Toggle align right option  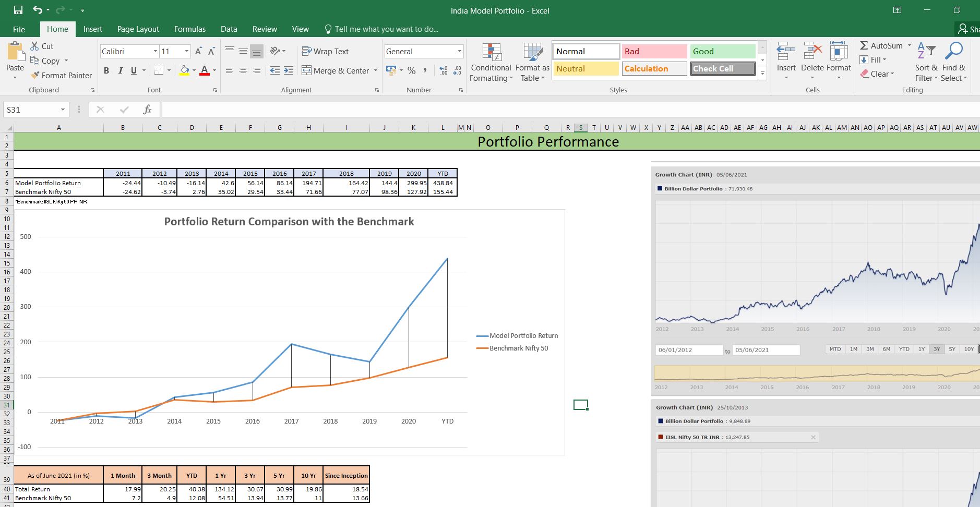coord(256,70)
